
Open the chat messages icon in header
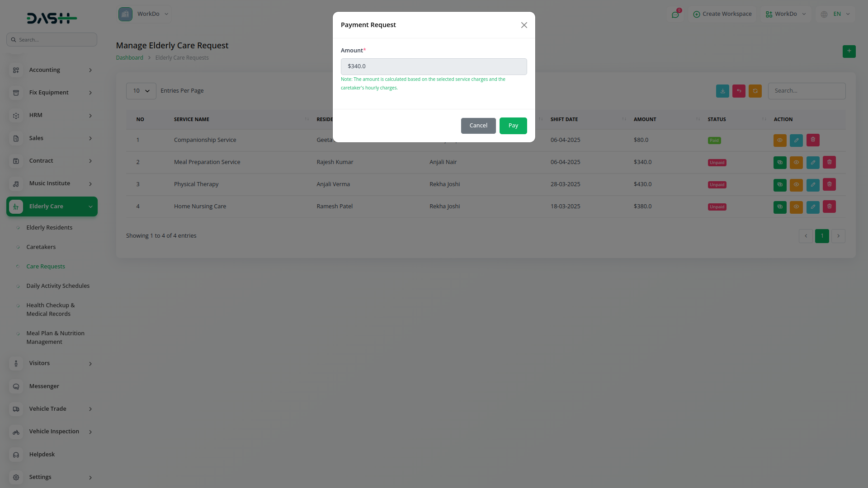pyautogui.click(x=675, y=14)
